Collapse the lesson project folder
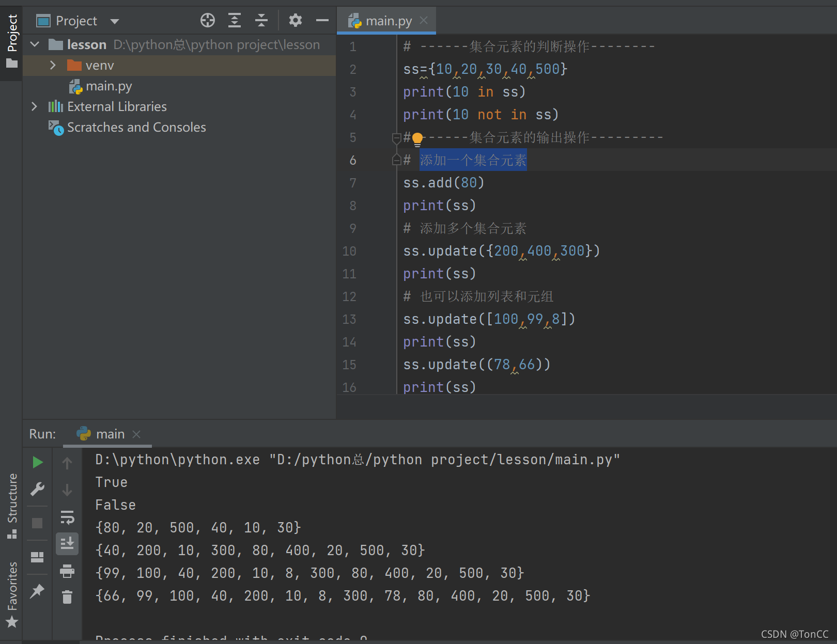This screenshot has height=644, width=837. pos(35,44)
